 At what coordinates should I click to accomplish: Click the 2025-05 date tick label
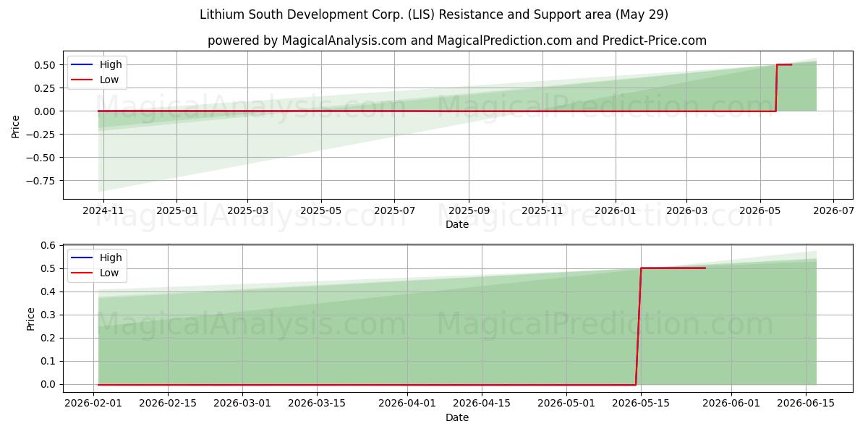click(321, 210)
